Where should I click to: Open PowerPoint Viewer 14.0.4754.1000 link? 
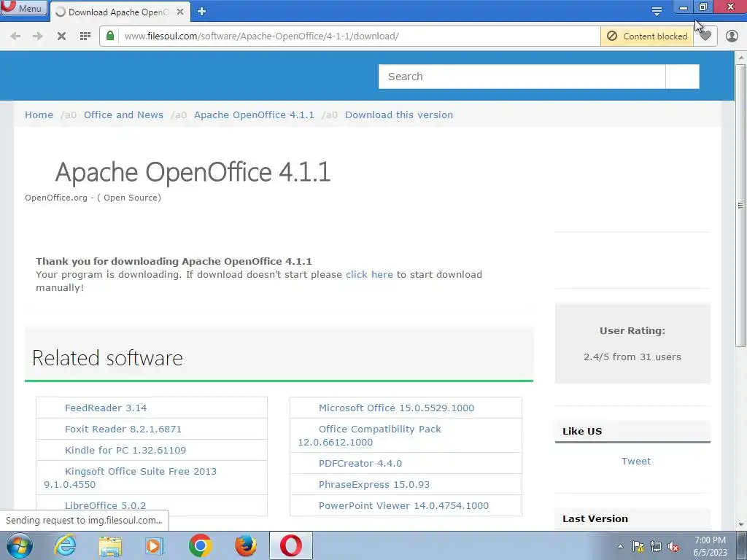point(403,505)
